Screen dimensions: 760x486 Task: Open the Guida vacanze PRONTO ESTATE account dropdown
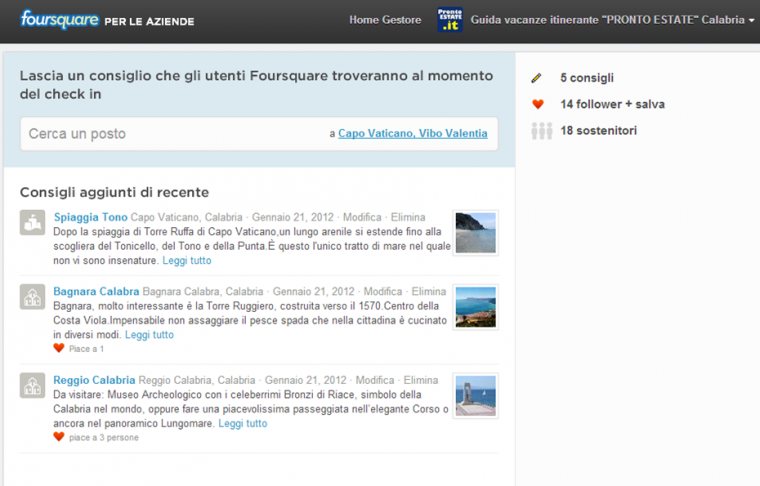tap(613, 20)
